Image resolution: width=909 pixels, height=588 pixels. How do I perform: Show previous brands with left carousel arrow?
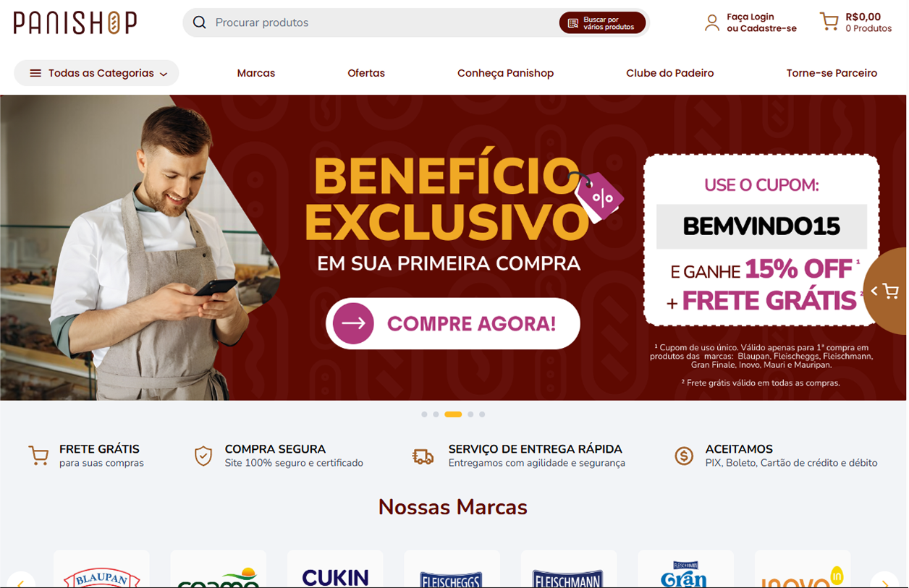[x=20, y=580]
